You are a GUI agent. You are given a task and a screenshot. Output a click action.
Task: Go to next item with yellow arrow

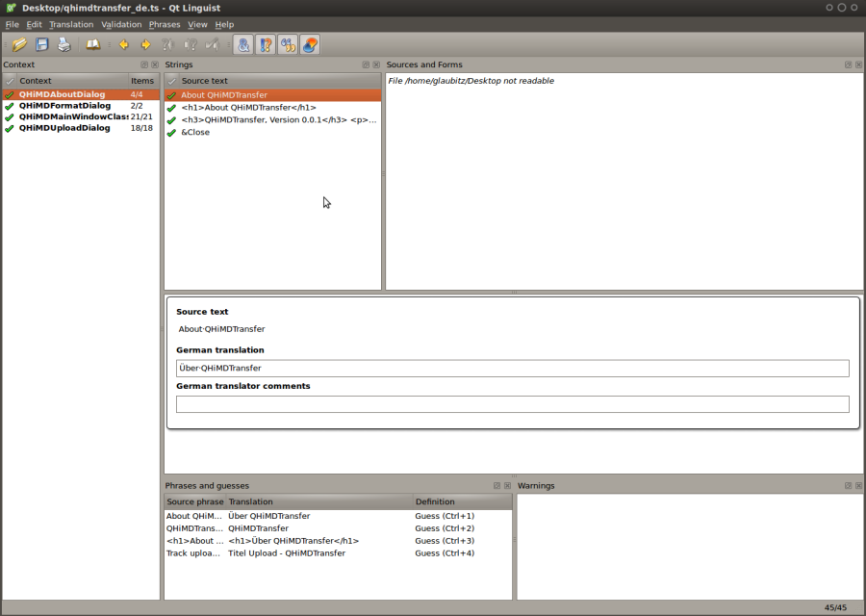point(145,44)
